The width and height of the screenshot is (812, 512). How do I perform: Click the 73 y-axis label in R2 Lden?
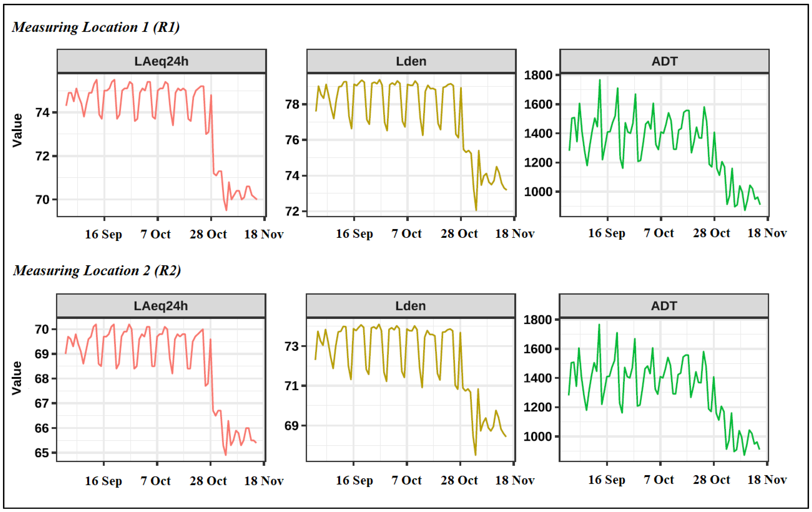click(x=291, y=346)
